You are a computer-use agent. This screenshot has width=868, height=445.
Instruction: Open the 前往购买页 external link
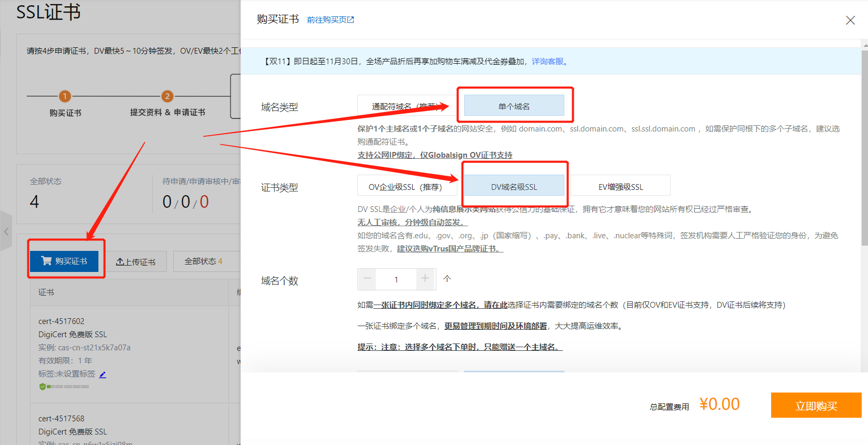[331, 20]
